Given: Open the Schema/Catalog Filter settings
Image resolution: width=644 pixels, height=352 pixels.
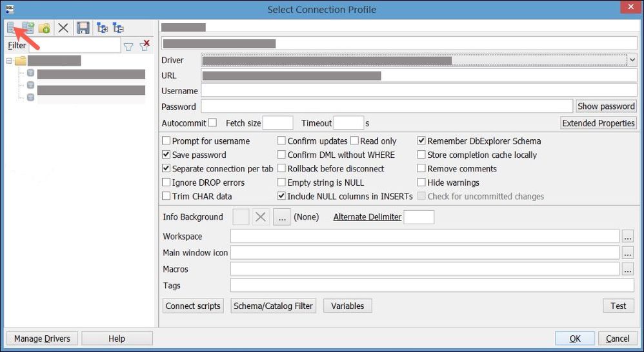Looking at the screenshot, I should point(273,306).
